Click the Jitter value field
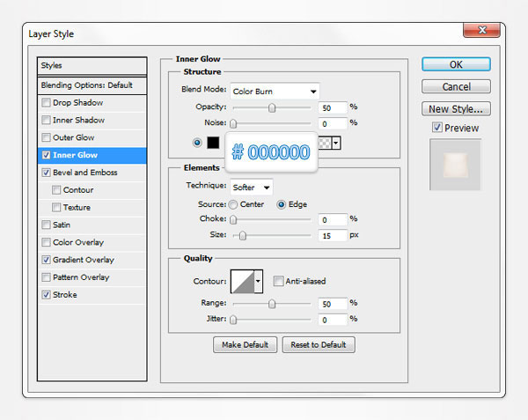This screenshot has height=420, width=528. point(333,320)
